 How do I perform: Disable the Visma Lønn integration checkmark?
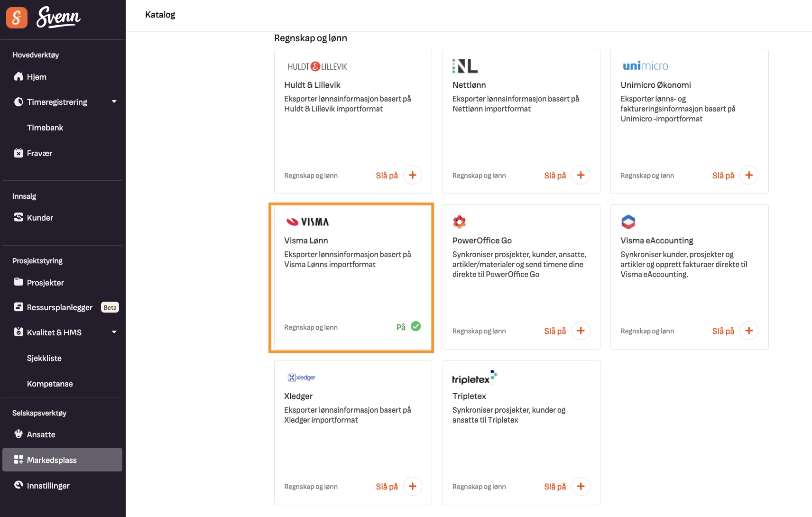[x=415, y=326]
